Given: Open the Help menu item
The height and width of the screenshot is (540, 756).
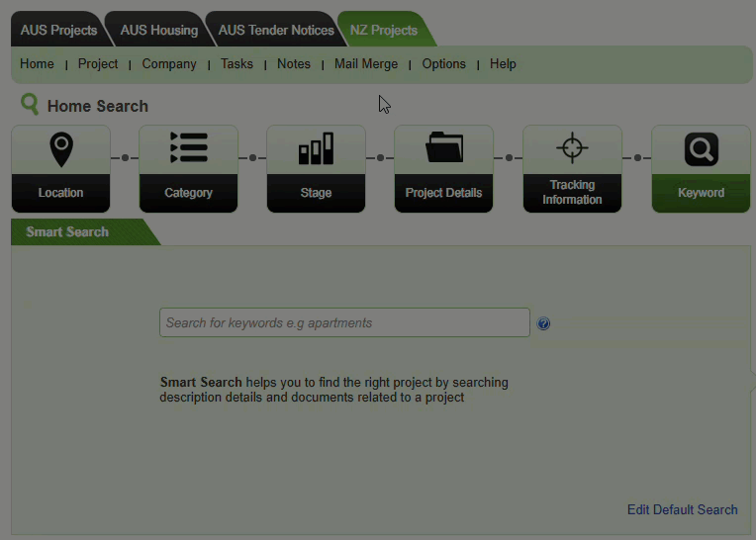Looking at the screenshot, I should click(503, 63).
